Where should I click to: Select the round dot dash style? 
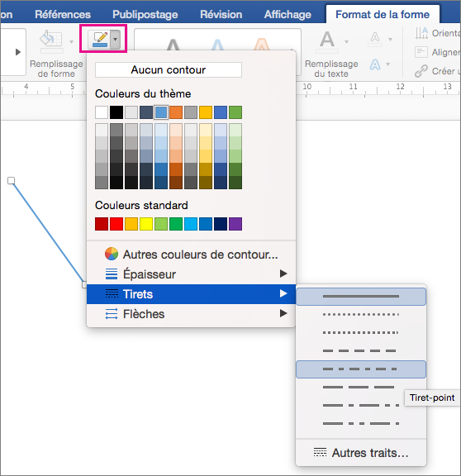tap(361, 315)
